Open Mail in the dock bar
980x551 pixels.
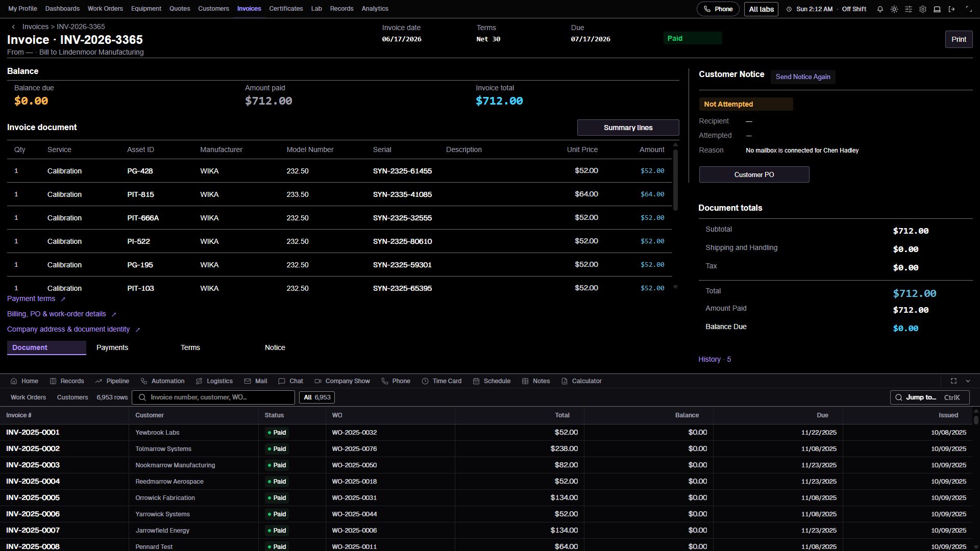[x=256, y=381]
